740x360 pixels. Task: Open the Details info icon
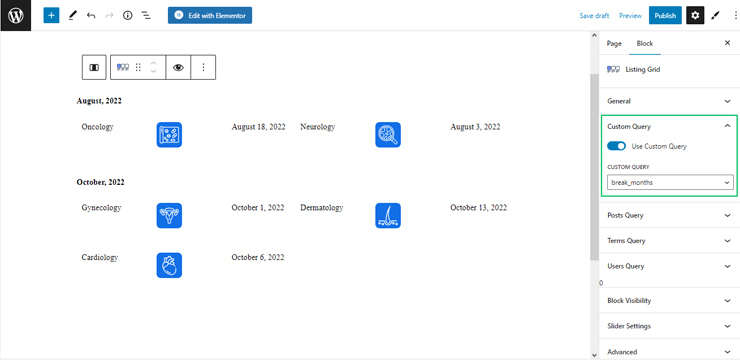tap(127, 16)
